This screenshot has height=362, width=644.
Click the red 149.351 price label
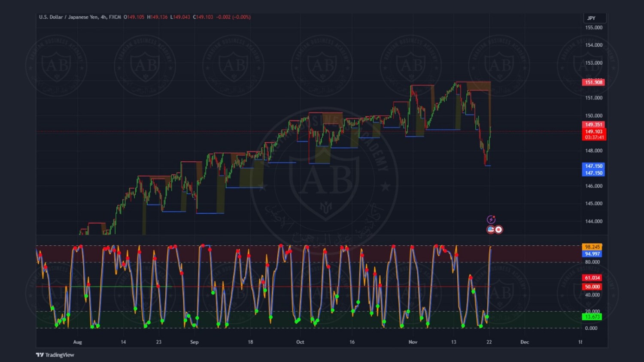(593, 125)
